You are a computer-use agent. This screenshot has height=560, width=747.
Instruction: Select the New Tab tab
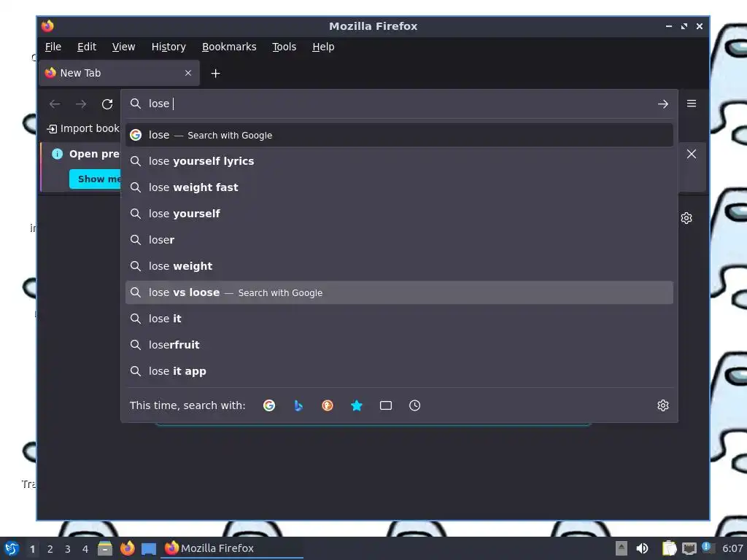pos(119,73)
